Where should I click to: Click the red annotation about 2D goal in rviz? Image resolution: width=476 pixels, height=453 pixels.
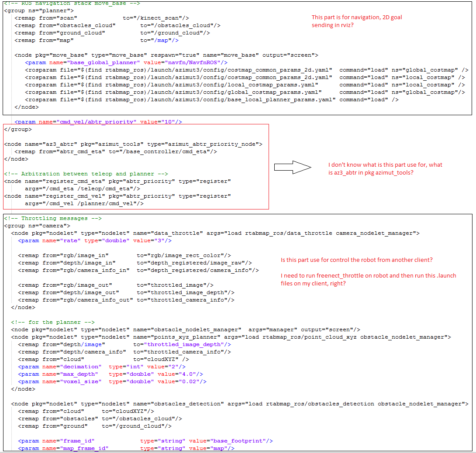point(356,21)
